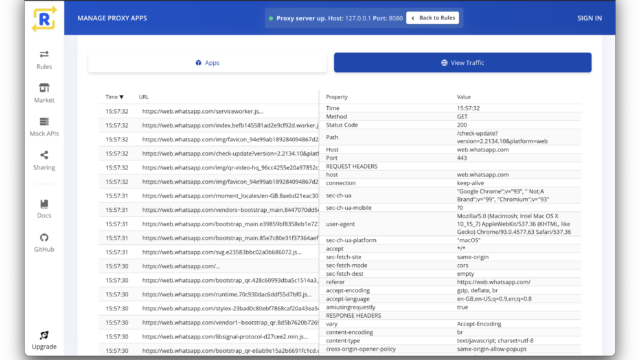Screen dimensions: 640x360
Task: Click the accept-language en-GB value
Action: pos(494,299)
